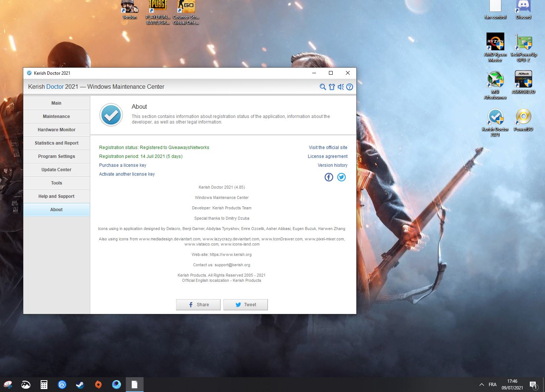Click Purchase a license key link

click(x=122, y=165)
